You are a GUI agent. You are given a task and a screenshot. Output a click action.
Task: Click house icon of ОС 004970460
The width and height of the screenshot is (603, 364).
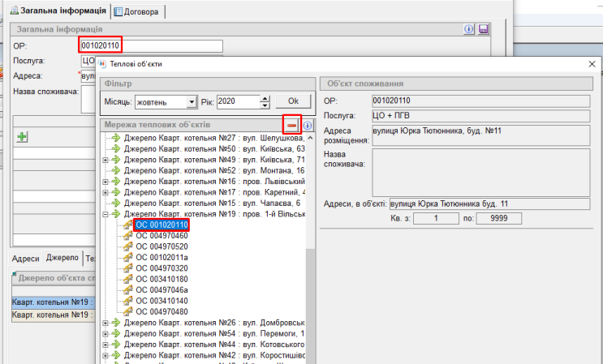(x=127, y=235)
